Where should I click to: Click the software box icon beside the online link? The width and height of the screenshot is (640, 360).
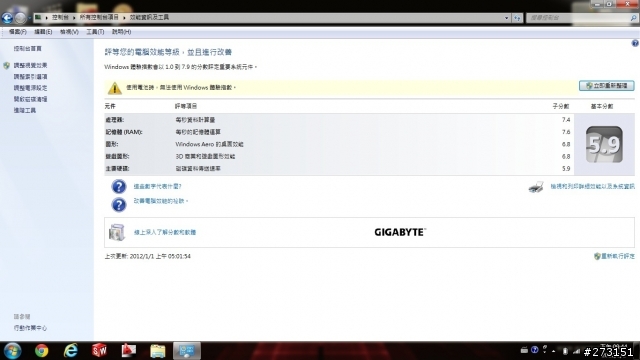coord(117,232)
